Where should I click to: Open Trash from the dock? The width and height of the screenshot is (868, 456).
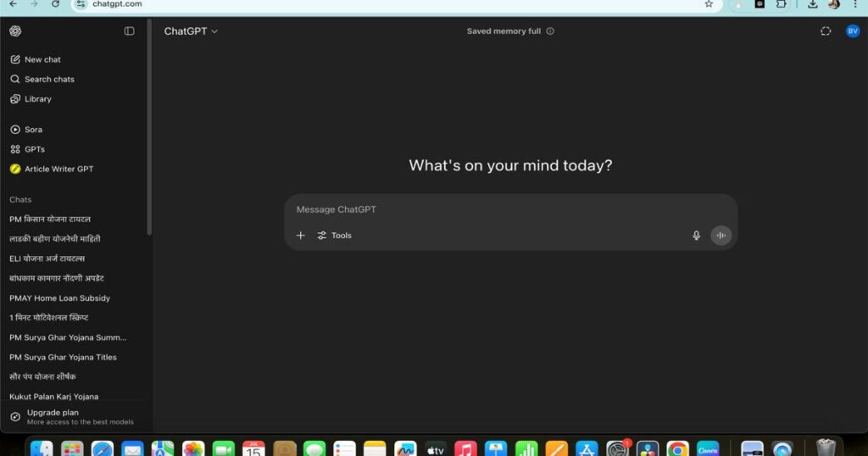tap(826, 448)
